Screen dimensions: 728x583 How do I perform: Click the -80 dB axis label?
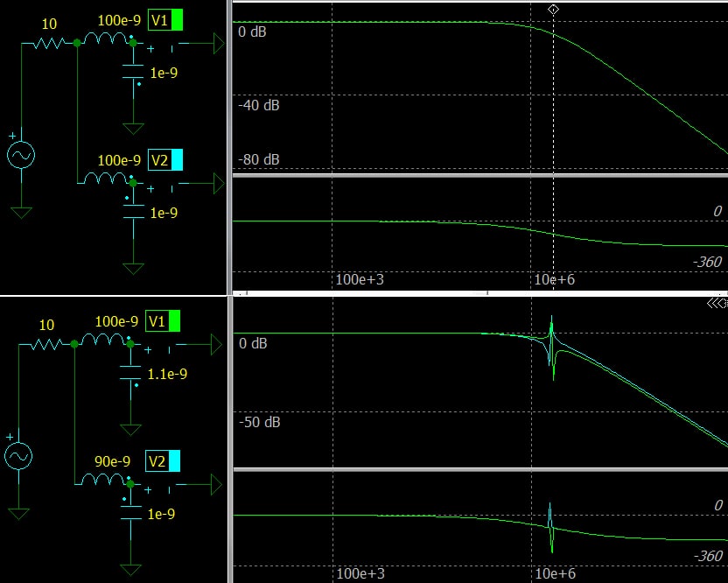[x=259, y=160]
